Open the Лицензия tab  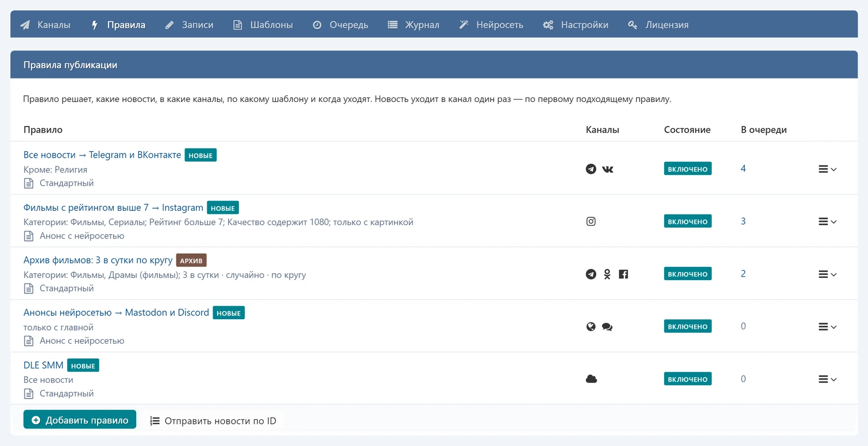point(658,24)
